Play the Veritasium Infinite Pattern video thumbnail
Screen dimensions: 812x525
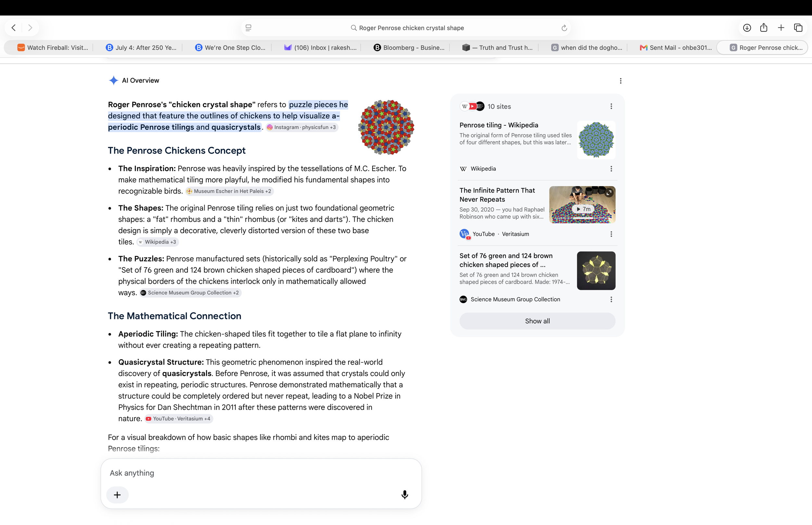(582, 205)
